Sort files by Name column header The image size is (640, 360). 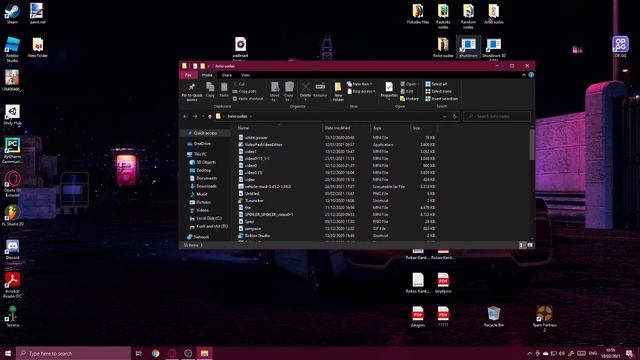click(x=279, y=128)
